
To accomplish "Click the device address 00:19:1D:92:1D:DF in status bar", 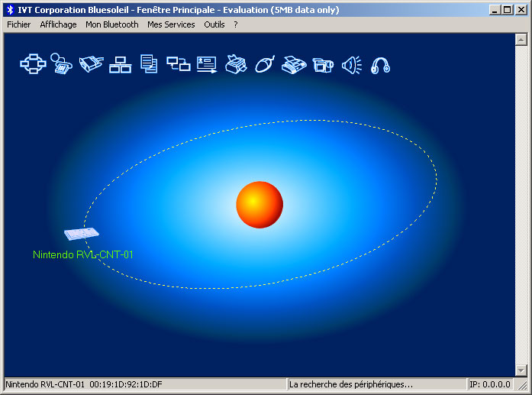I will click(126, 384).
